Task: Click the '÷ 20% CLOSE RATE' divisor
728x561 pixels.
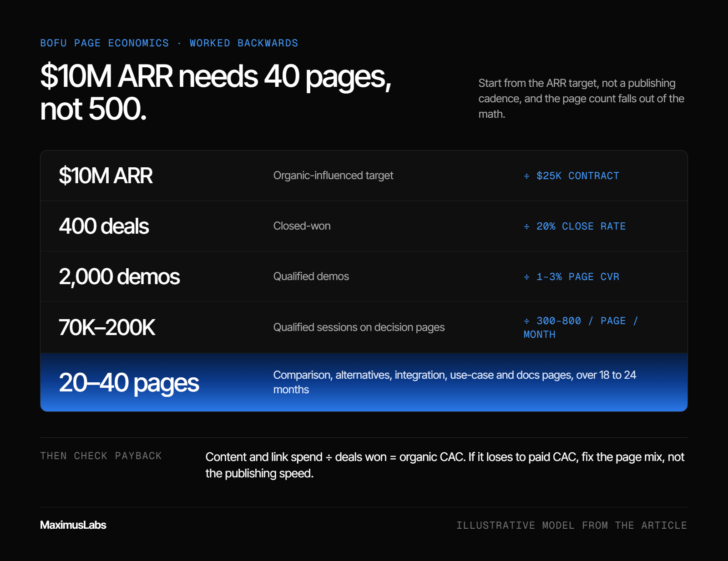Action: coord(575,226)
